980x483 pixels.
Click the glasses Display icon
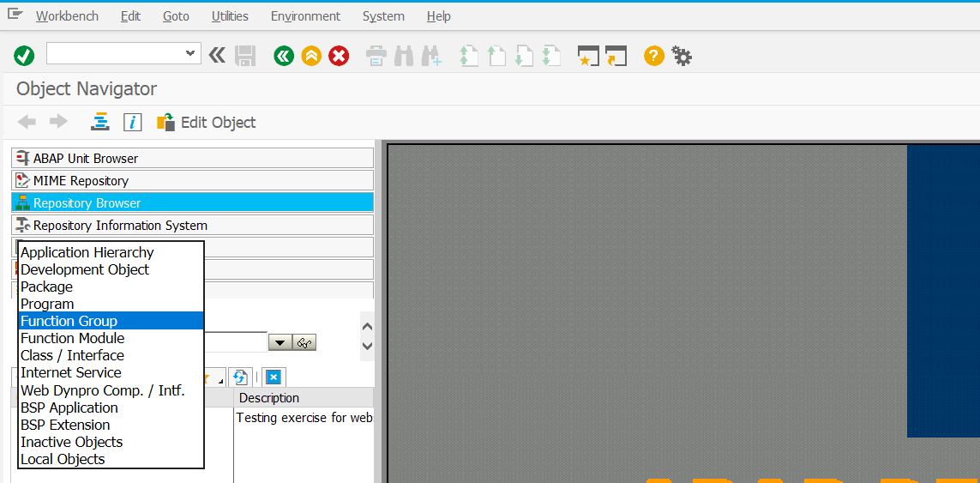tap(304, 342)
